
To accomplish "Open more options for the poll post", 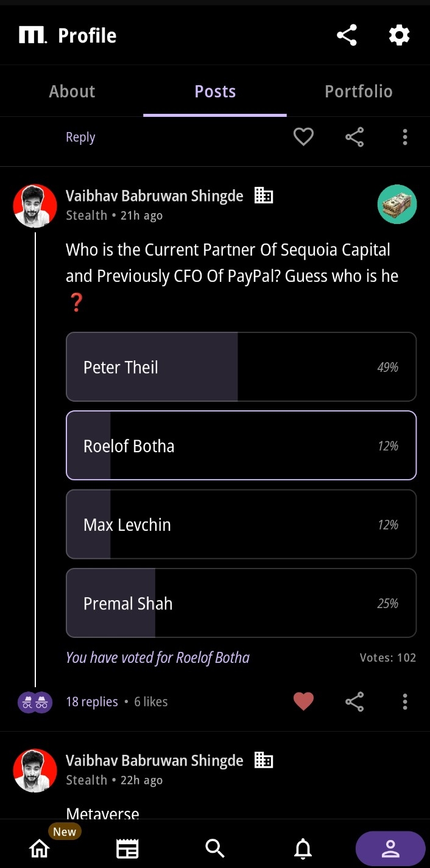I will click(x=405, y=702).
